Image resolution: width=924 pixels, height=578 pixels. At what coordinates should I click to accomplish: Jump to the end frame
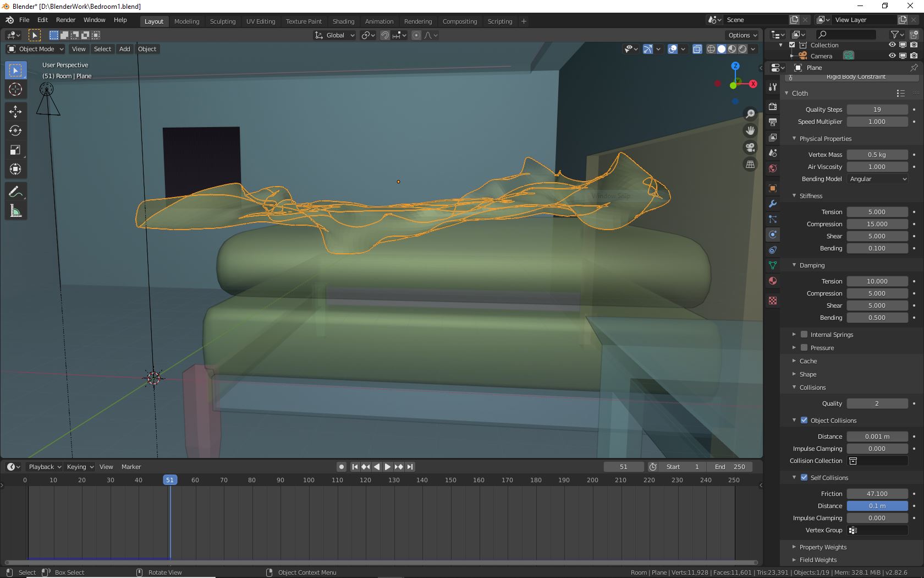[x=410, y=467]
